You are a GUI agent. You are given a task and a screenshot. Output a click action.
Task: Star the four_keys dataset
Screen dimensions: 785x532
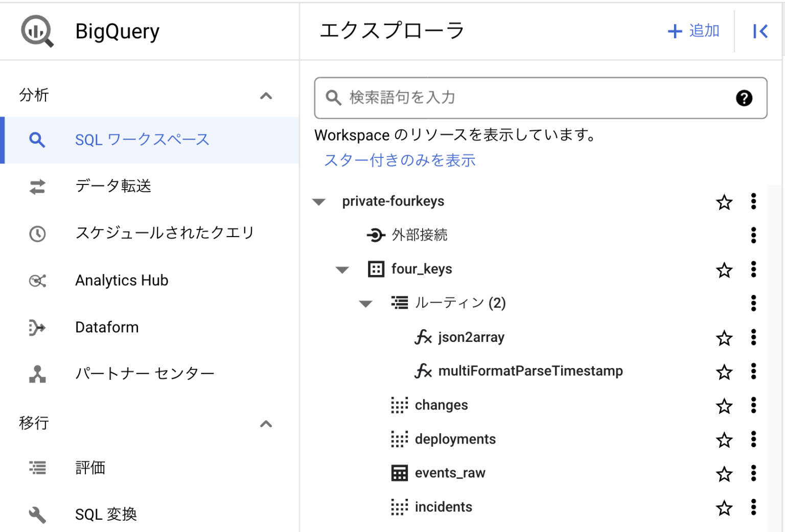click(x=724, y=270)
